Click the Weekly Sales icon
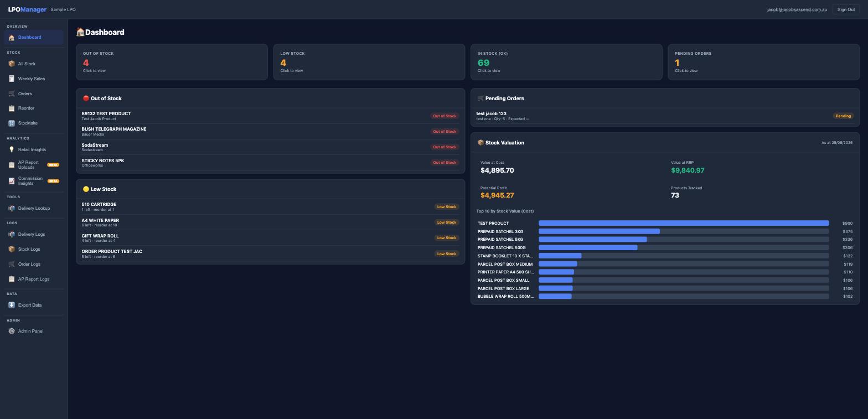The height and width of the screenshot is (419, 868). tap(12, 79)
